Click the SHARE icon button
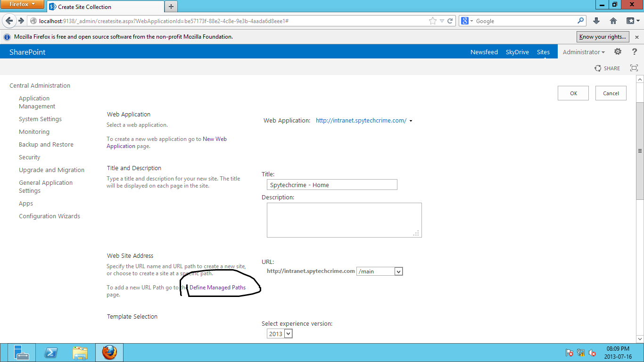This screenshot has width=644, height=362. click(607, 68)
